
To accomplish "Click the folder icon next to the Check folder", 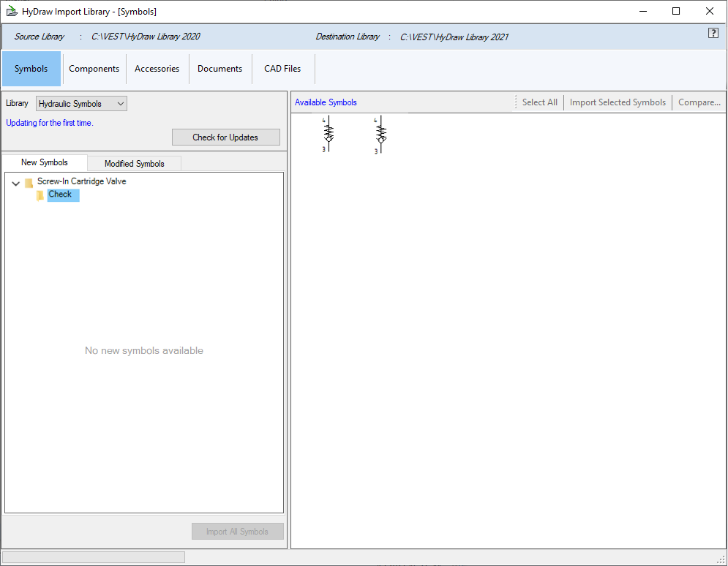I will click(x=40, y=195).
